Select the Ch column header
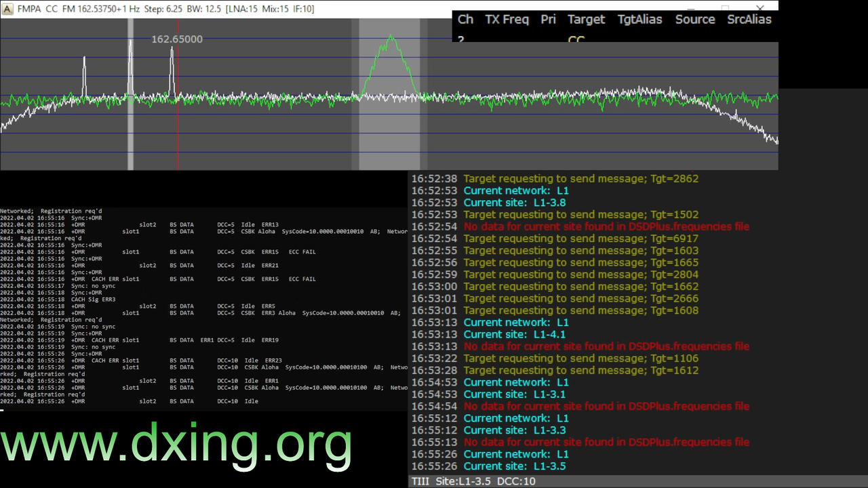 point(465,19)
